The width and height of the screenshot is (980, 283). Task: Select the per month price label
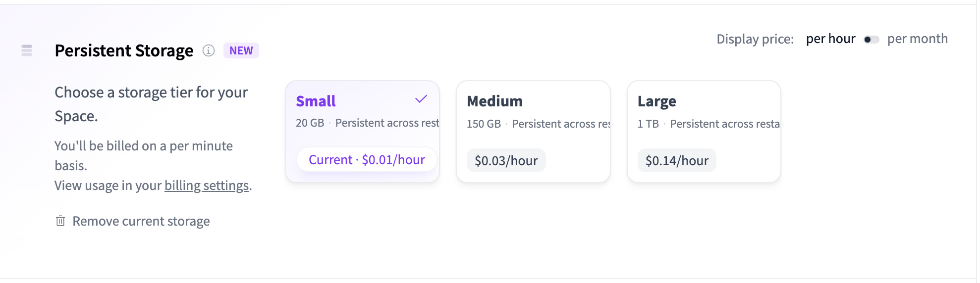pyautogui.click(x=917, y=39)
